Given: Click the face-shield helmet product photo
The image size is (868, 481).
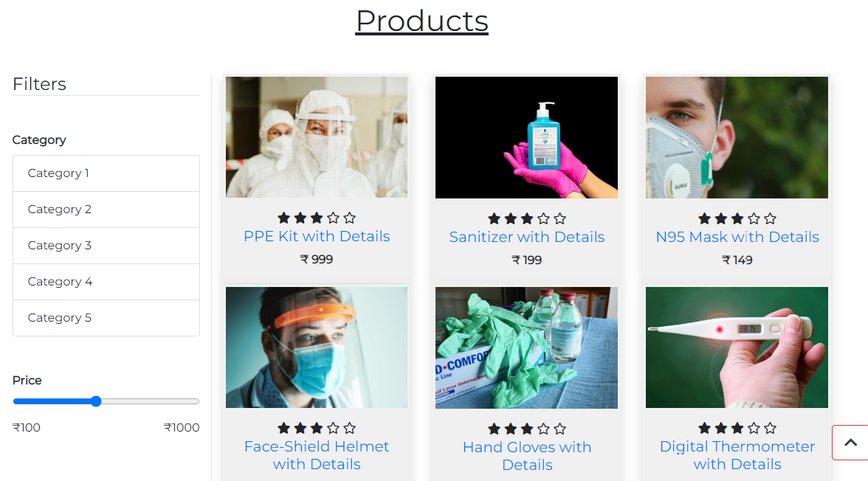Looking at the screenshot, I should tap(317, 347).
